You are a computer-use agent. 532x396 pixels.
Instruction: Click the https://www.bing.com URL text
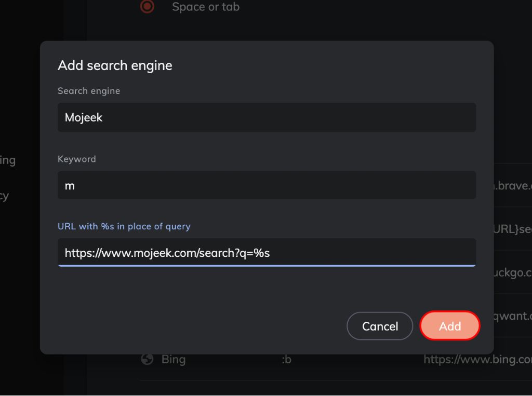tap(477, 359)
